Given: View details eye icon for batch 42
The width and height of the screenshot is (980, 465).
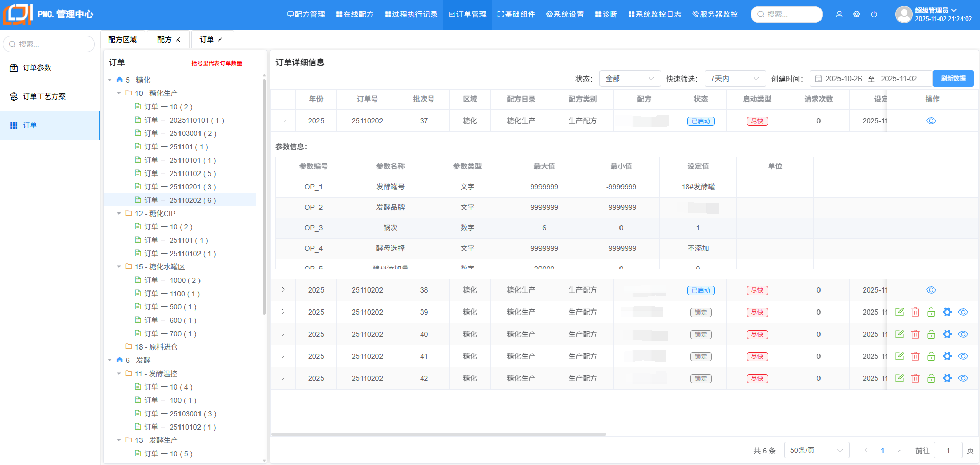Looking at the screenshot, I should click(x=963, y=378).
